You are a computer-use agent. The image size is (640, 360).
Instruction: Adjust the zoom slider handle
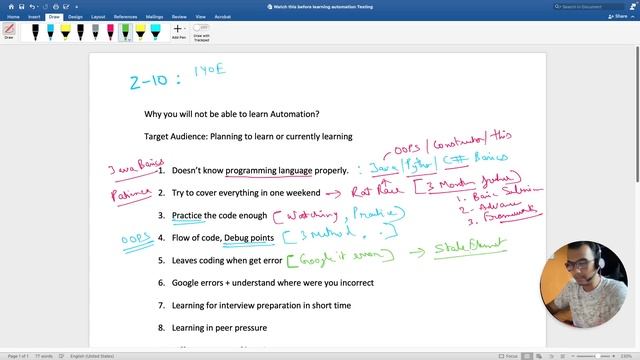tap(598, 356)
